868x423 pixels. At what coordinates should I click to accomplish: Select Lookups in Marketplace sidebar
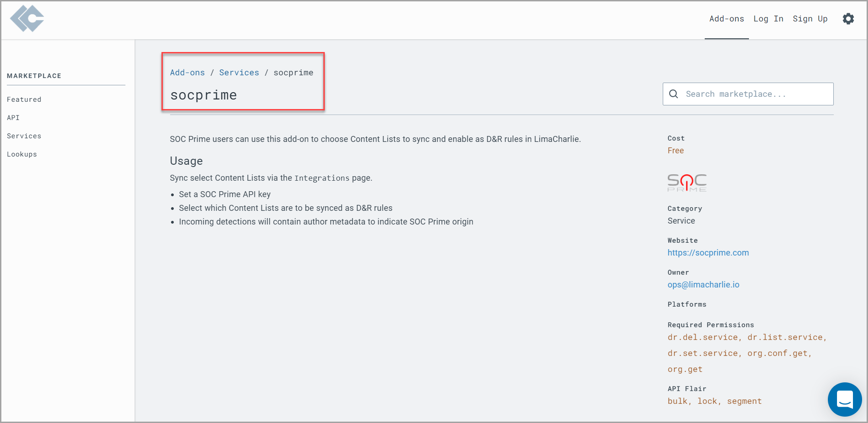(x=22, y=154)
